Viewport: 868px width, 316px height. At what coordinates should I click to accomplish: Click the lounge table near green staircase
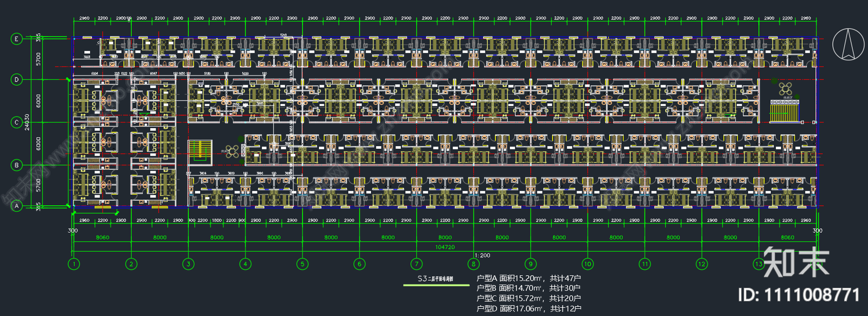click(x=232, y=151)
